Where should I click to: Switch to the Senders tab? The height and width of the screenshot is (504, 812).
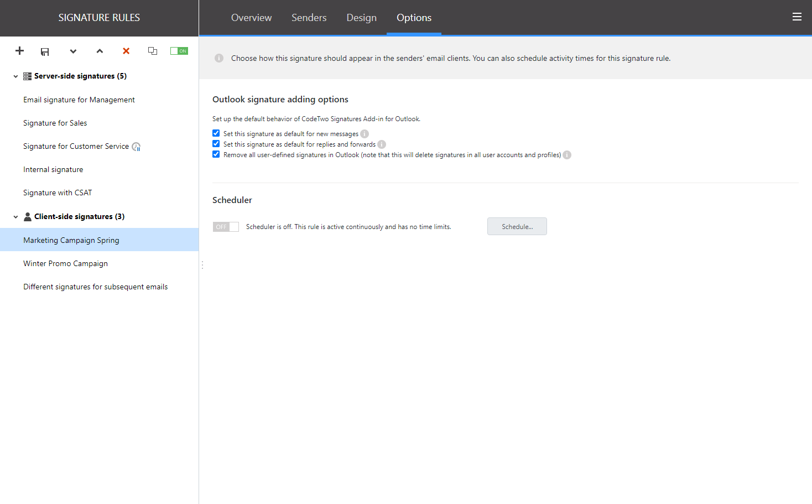tap(309, 17)
